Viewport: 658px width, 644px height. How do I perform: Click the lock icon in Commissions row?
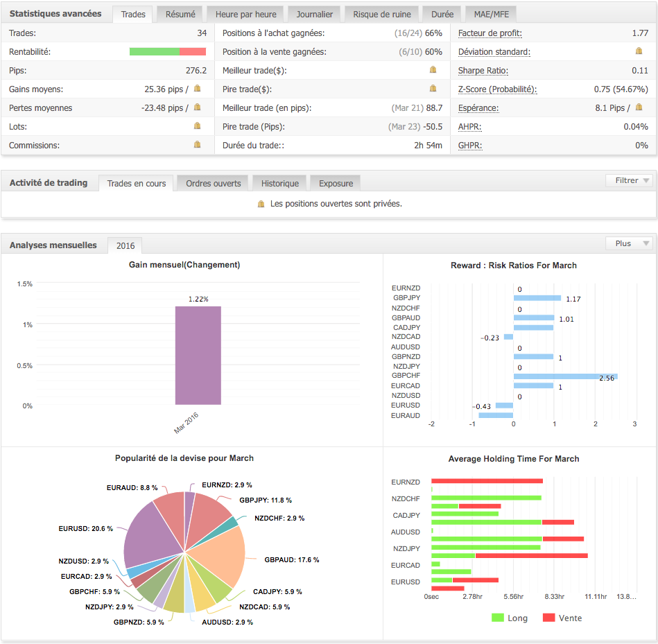197,145
